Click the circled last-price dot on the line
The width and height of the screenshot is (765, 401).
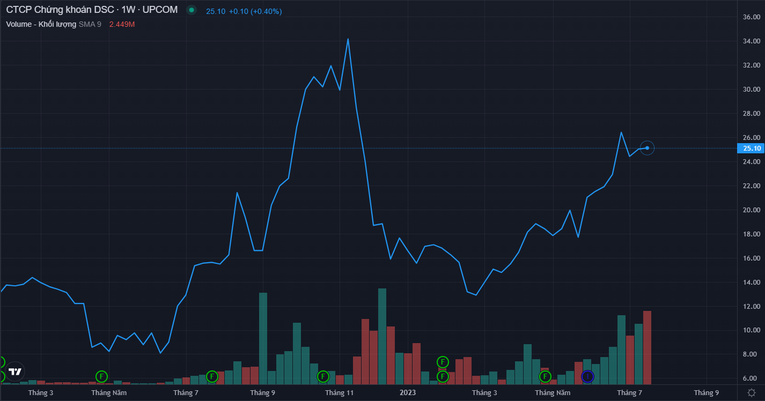(647, 148)
